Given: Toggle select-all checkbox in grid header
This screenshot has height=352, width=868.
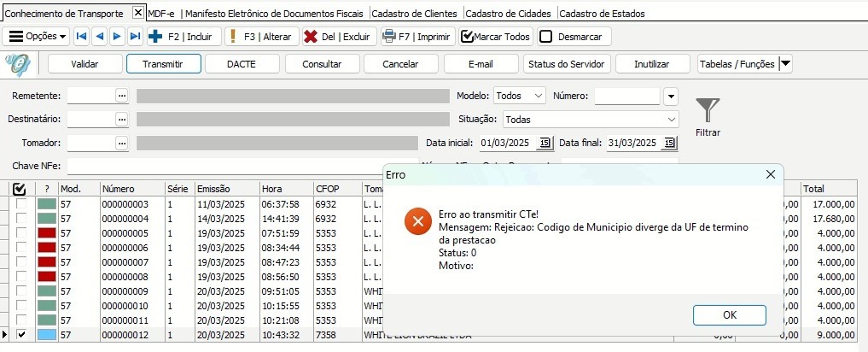Looking at the screenshot, I should pos(20,189).
